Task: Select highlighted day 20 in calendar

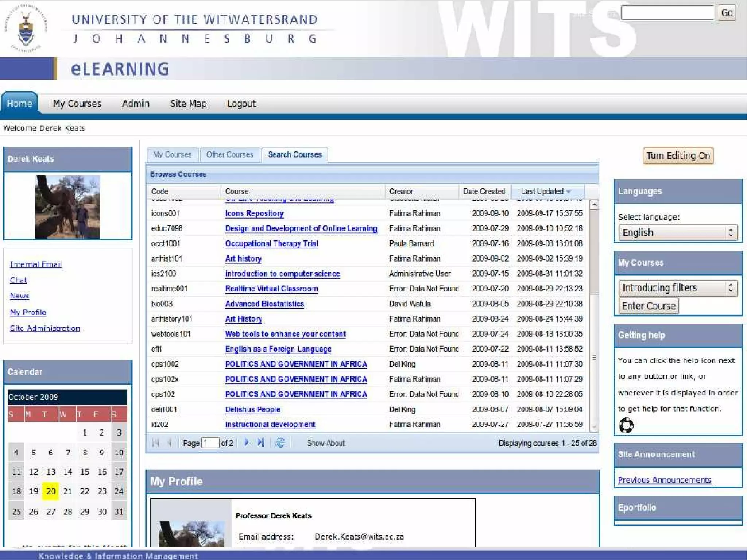Action: (51, 491)
